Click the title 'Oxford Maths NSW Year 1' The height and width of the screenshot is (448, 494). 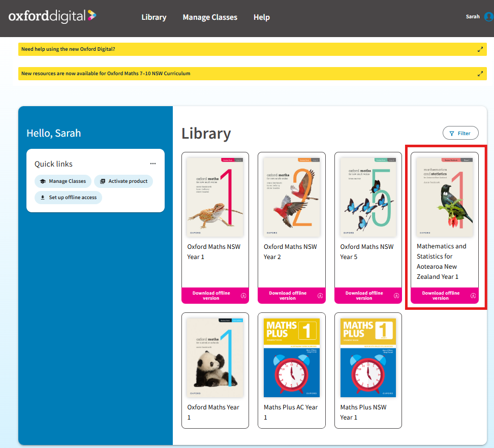[x=213, y=252]
